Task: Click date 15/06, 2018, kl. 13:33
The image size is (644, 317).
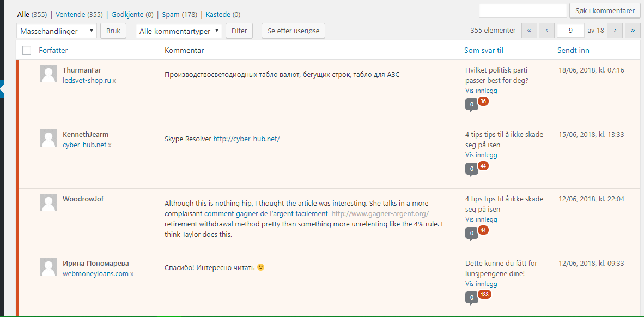Action: coord(592,134)
